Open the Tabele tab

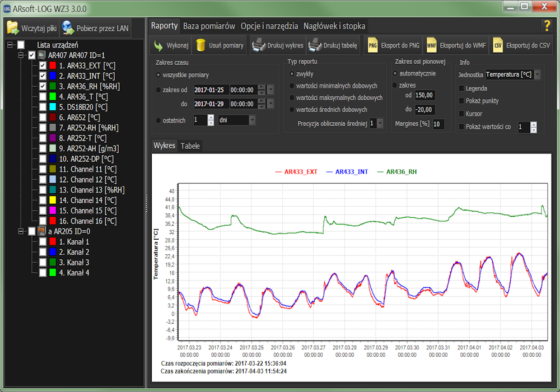(x=190, y=146)
